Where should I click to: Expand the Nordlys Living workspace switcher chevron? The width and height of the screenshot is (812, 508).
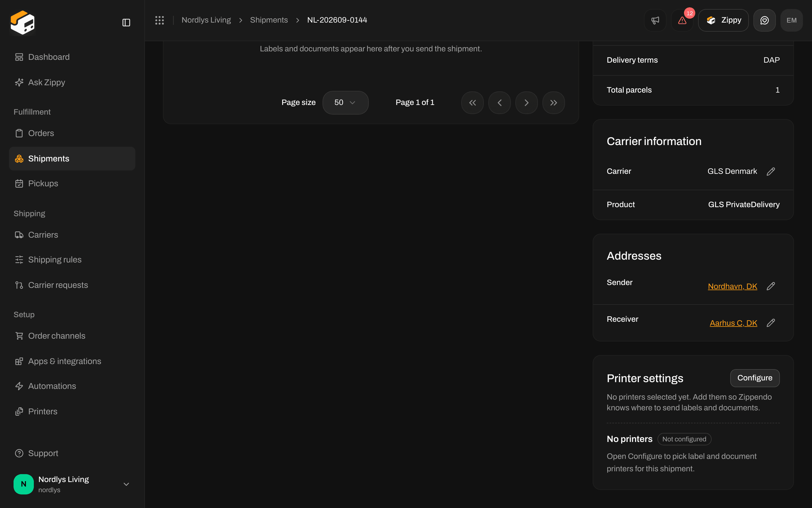pyautogui.click(x=126, y=484)
